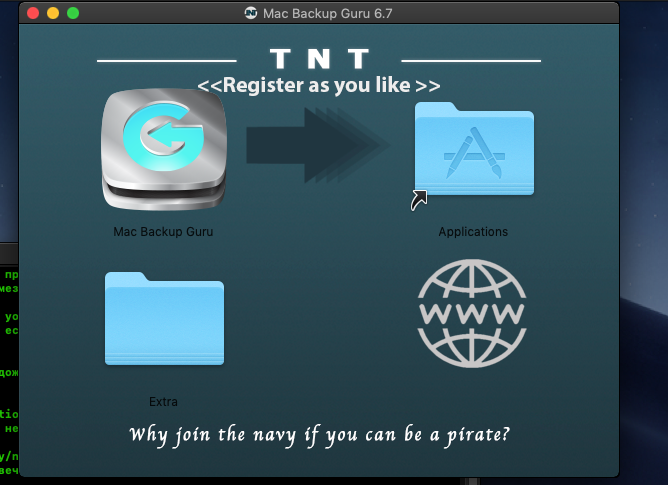The width and height of the screenshot is (668, 485).
Task: Click the Mac Backup Guru label
Action: click(163, 231)
